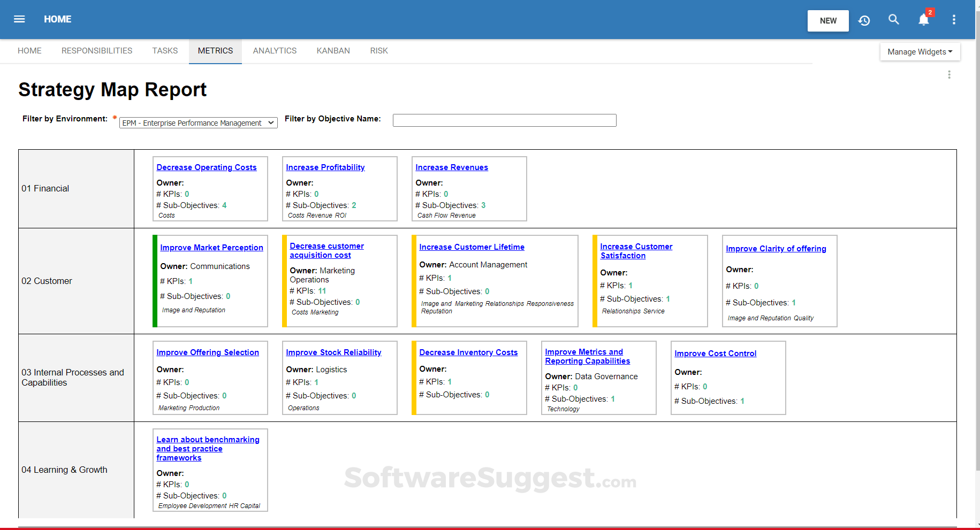Open the Improve Stock Reliability objective
Image resolution: width=980 pixels, height=530 pixels.
[x=333, y=352]
